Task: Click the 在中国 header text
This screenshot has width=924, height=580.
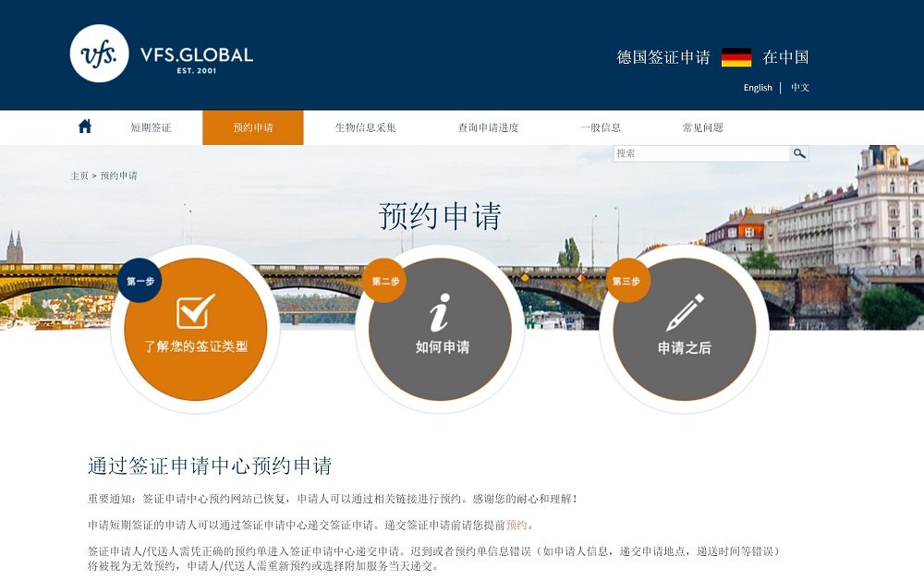Action: 785,57
